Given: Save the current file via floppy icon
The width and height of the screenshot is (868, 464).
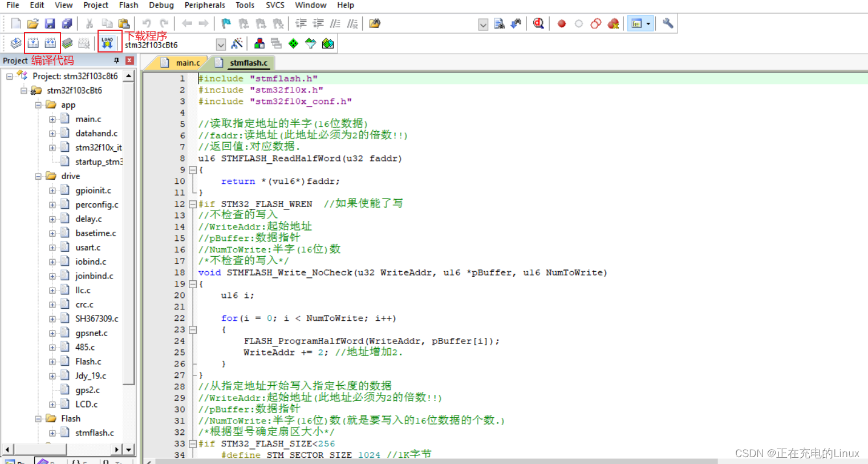Looking at the screenshot, I should 50,23.
